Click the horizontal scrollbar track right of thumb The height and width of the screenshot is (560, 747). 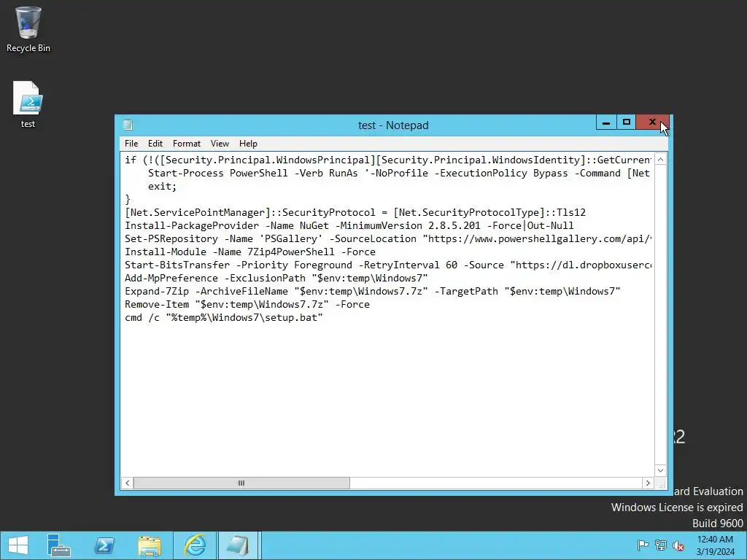click(x=495, y=483)
